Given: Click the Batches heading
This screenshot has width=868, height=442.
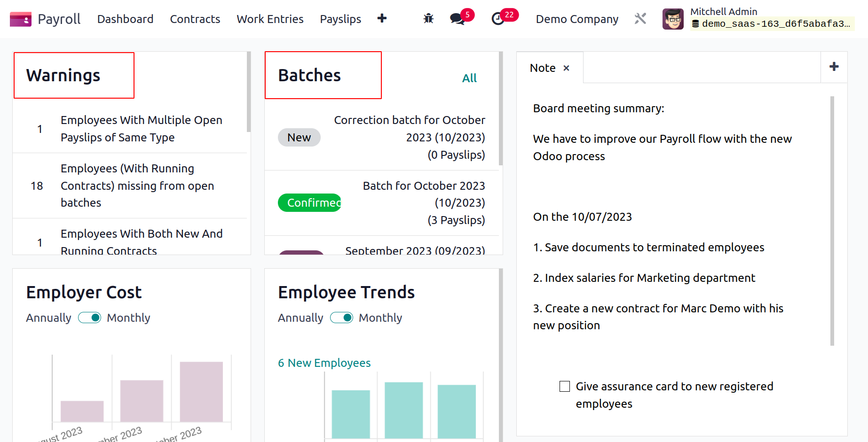Looking at the screenshot, I should pos(309,75).
